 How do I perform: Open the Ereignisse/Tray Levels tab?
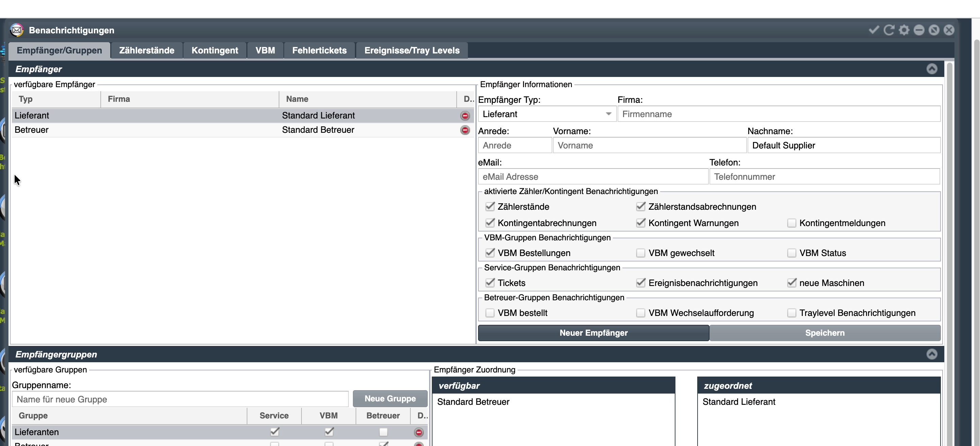(412, 50)
